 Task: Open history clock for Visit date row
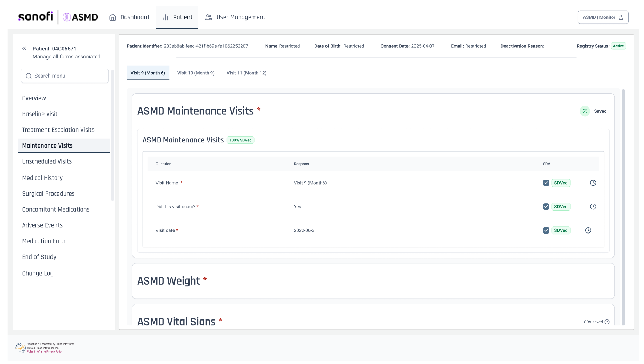pyautogui.click(x=588, y=230)
